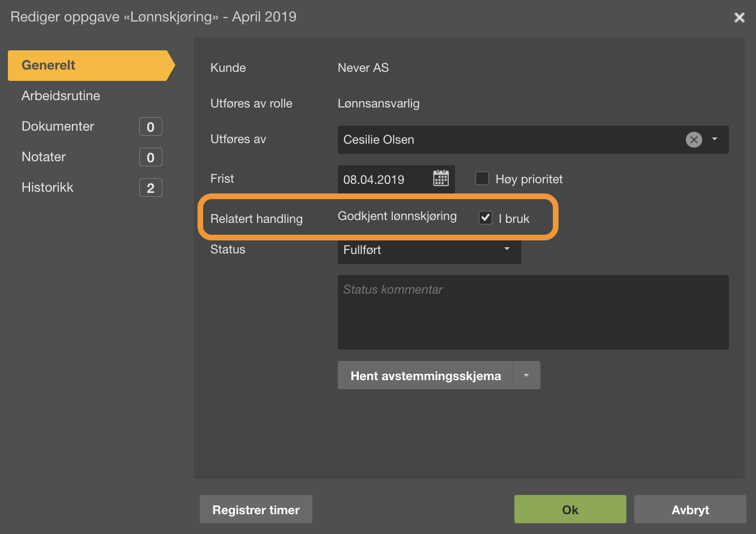This screenshot has width=756, height=534.
Task: Click the Kunde label
Action: [228, 67]
